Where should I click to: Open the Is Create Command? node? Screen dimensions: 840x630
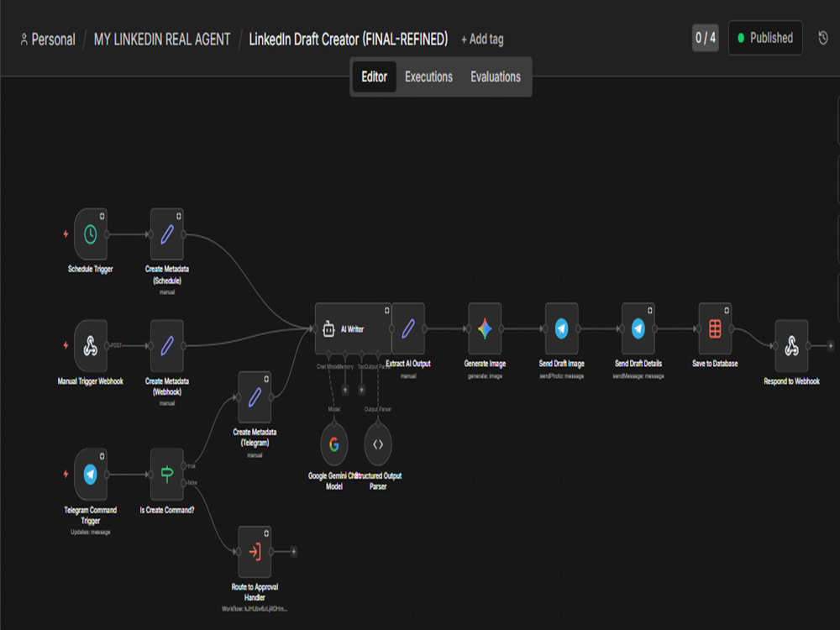coord(167,474)
